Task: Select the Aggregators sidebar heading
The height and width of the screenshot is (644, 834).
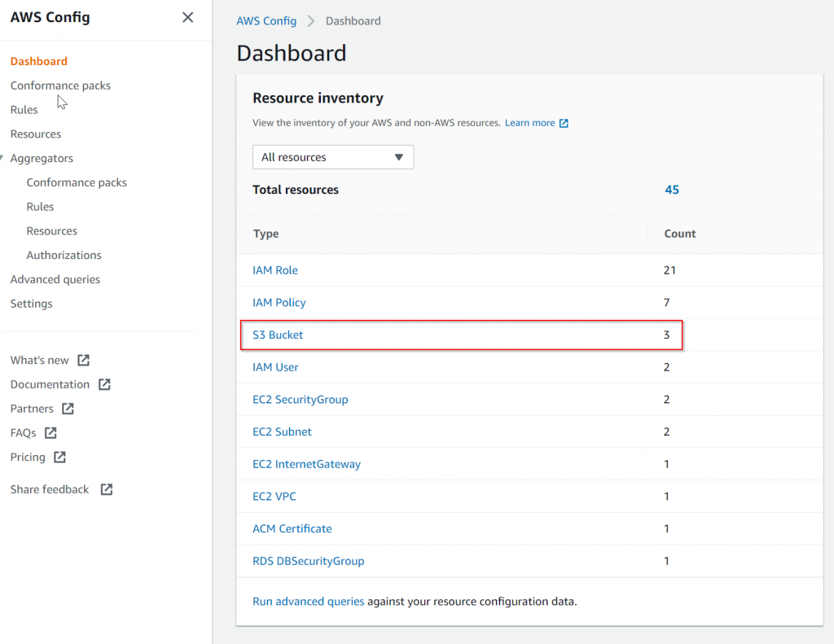Action: [42, 159]
